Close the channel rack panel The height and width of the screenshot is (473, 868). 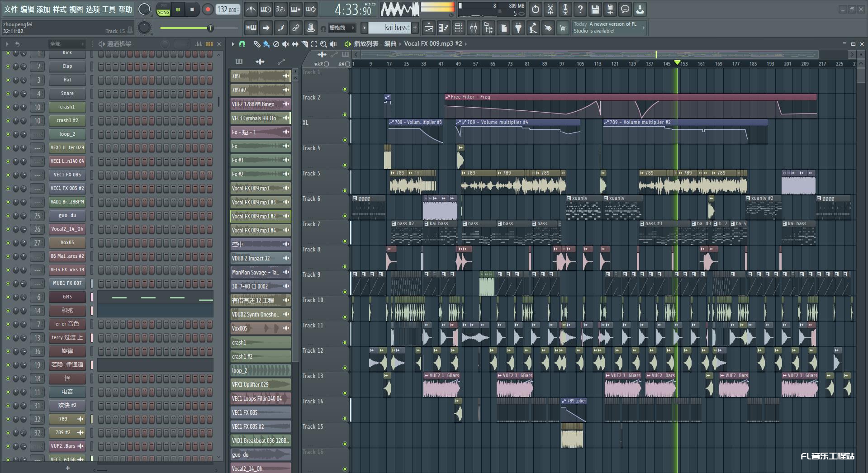(x=219, y=44)
